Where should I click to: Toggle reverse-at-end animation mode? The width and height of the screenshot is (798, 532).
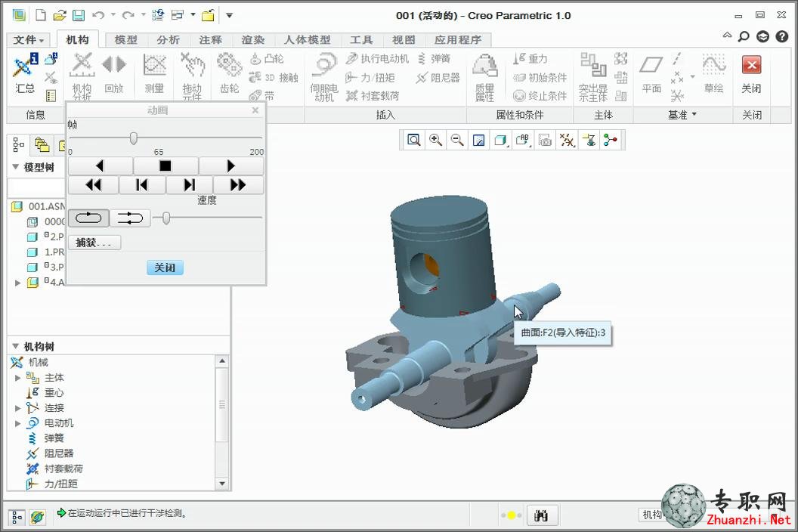point(130,218)
